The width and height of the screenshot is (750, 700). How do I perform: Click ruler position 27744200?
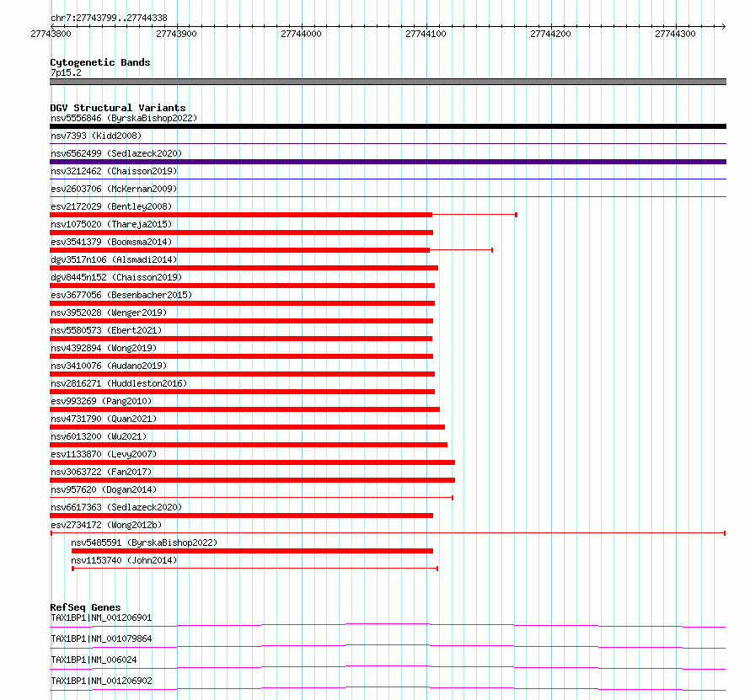tap(550, 34)
